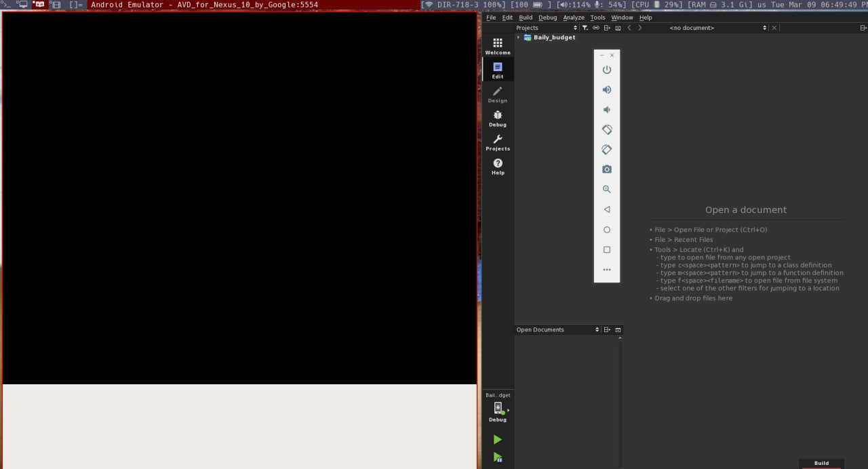Open File menu

coord(491,18)
